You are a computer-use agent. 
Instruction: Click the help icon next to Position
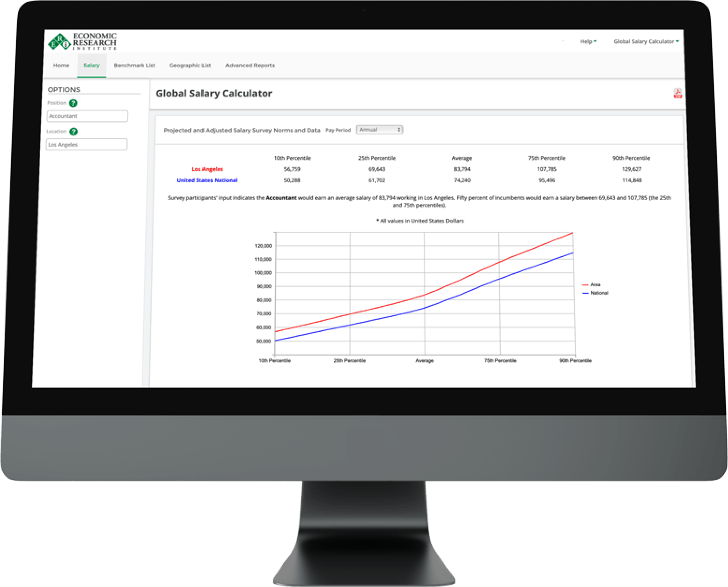(74, 103)
